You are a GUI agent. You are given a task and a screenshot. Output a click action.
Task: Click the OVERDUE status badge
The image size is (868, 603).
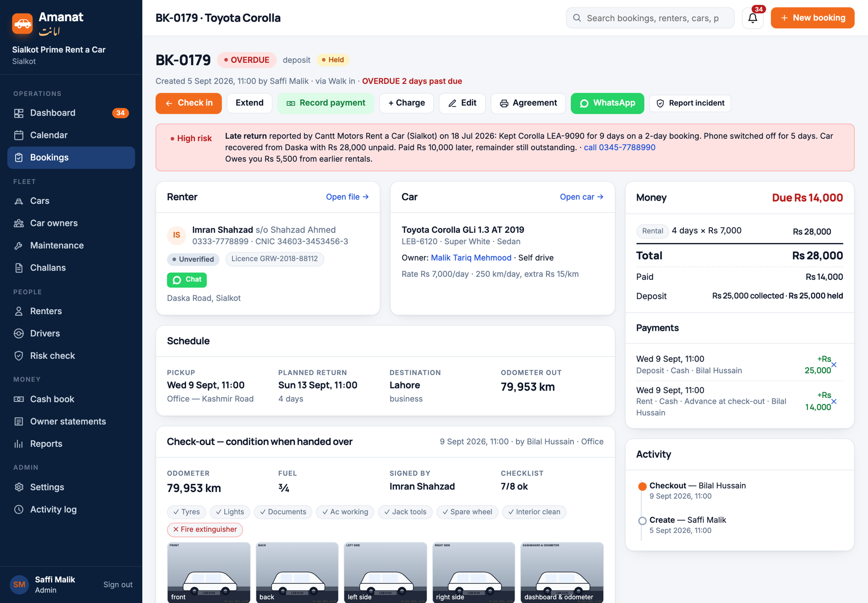point(246,60)
